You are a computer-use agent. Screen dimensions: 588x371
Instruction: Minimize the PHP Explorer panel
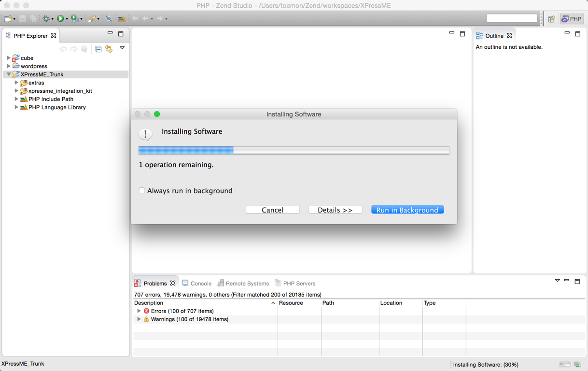[110, 33]
